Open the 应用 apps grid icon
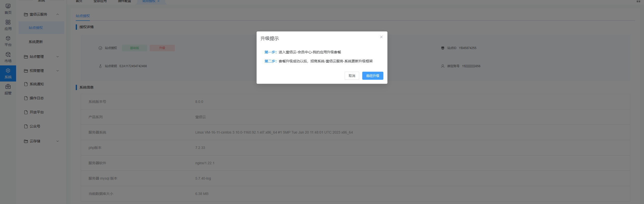This screenshot has width=644, height=204. point(8,22)
